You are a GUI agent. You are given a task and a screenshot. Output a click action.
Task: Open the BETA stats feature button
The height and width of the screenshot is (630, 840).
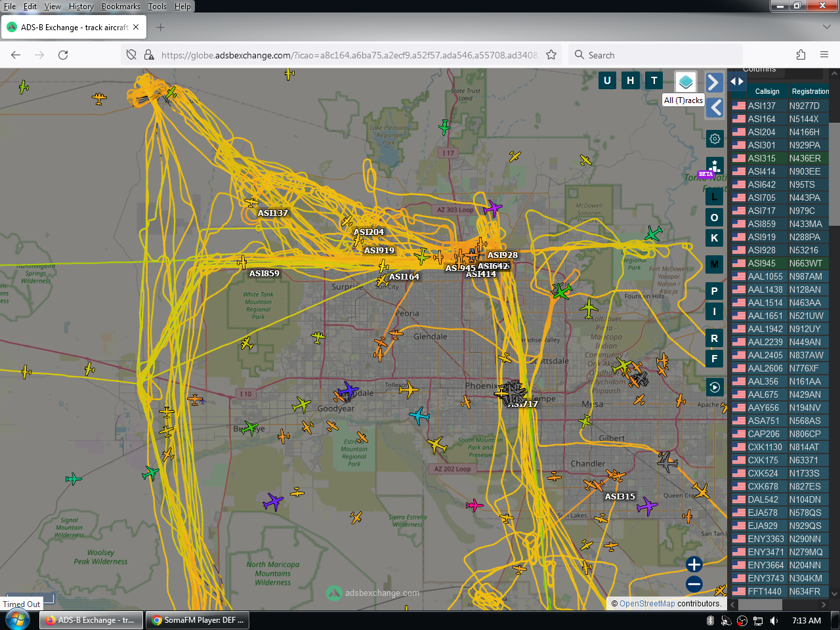pyautogui.click(x=715, y=167)
